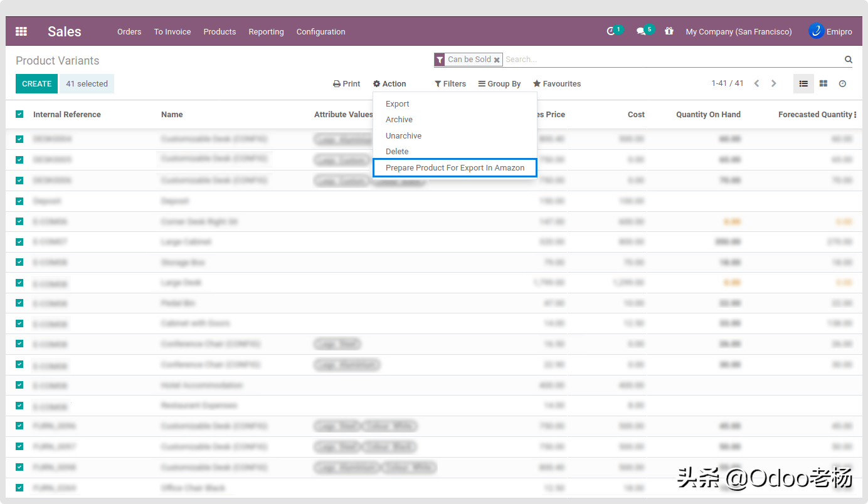
Task: Switch to list view icon
Action: (x=803, y=83)
